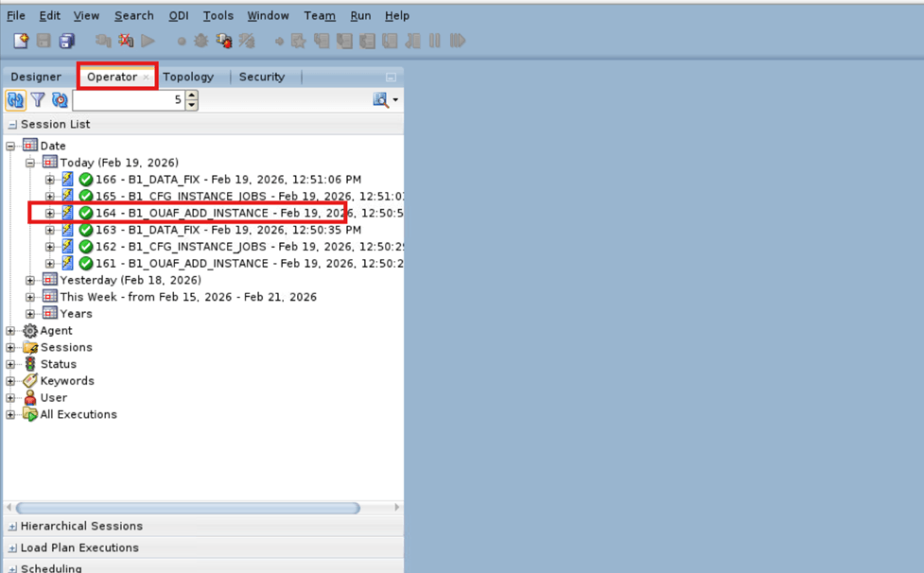The width and height of the screenshot is (924, 573).
Task: Click the collapsed Operator panel toggle button
Action: click(x=392, y=77)
